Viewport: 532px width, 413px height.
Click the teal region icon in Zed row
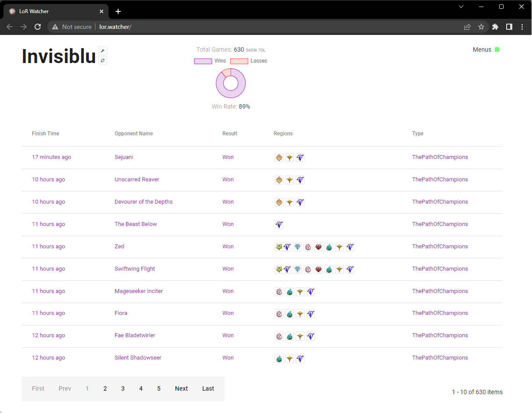(x=329, y=247)
